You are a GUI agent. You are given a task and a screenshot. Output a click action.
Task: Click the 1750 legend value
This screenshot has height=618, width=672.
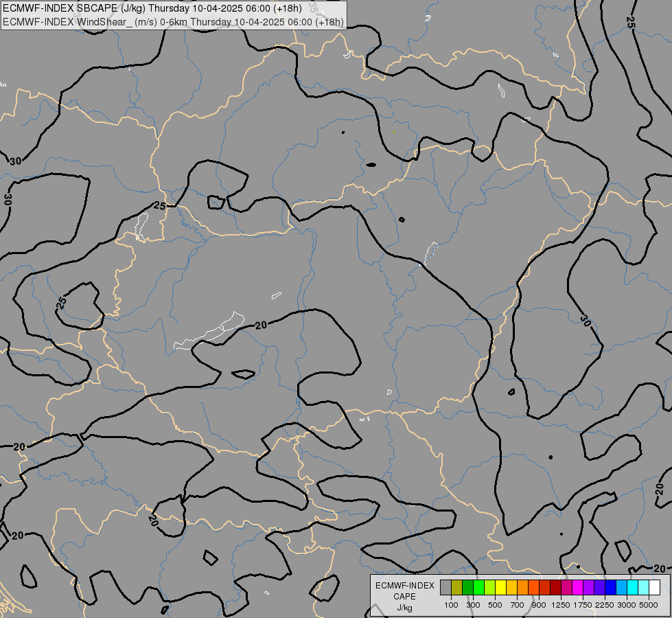(583, 605)
